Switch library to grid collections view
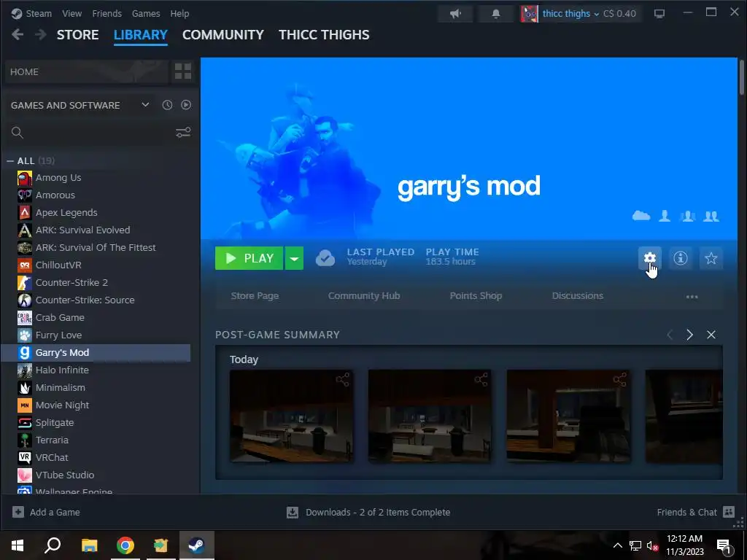Viewport: 747px width, 560px height. pyautogui.click(x=183, y=71)
